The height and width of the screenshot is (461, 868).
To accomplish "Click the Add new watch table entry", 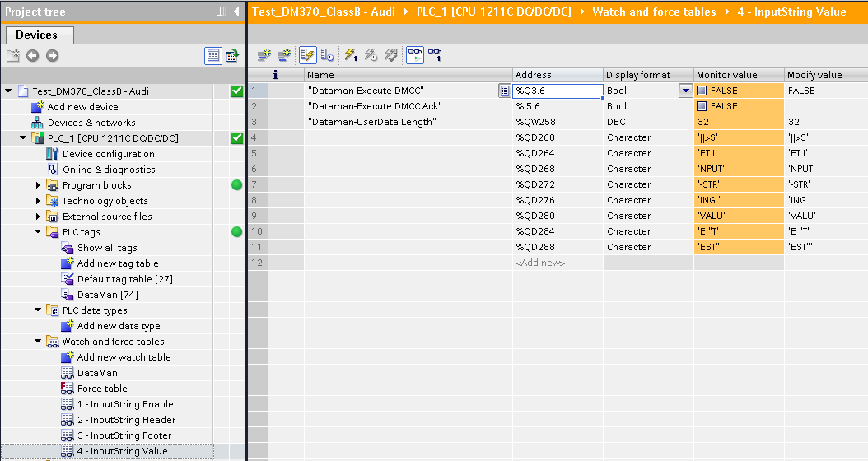I will tap(124, 357).
